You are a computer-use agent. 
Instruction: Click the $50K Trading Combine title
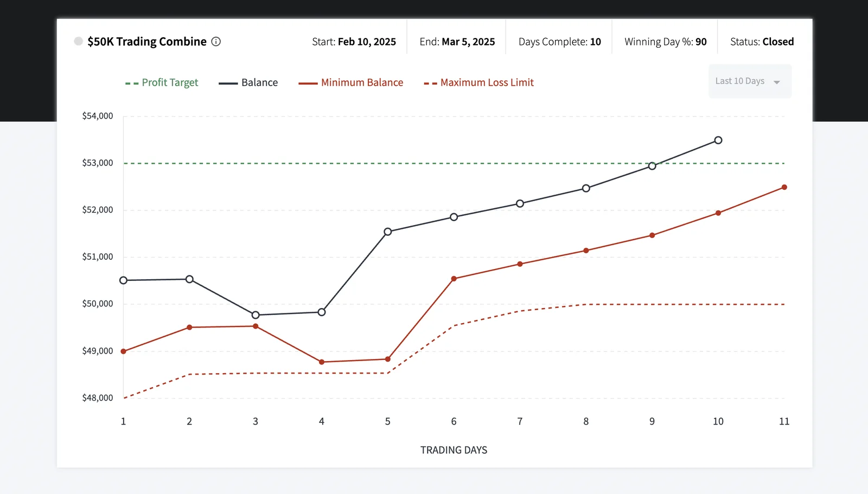(147, 42)
